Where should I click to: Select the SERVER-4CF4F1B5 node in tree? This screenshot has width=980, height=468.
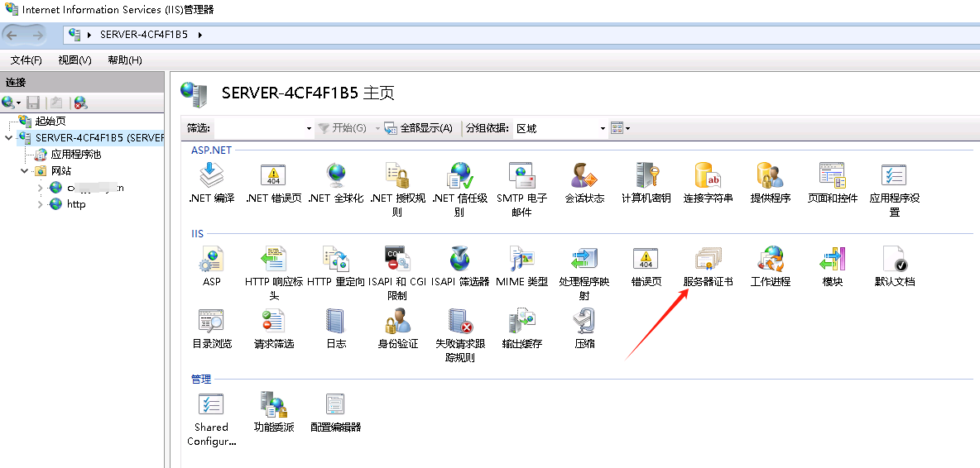pyautogui.click(x=99, y=137)
